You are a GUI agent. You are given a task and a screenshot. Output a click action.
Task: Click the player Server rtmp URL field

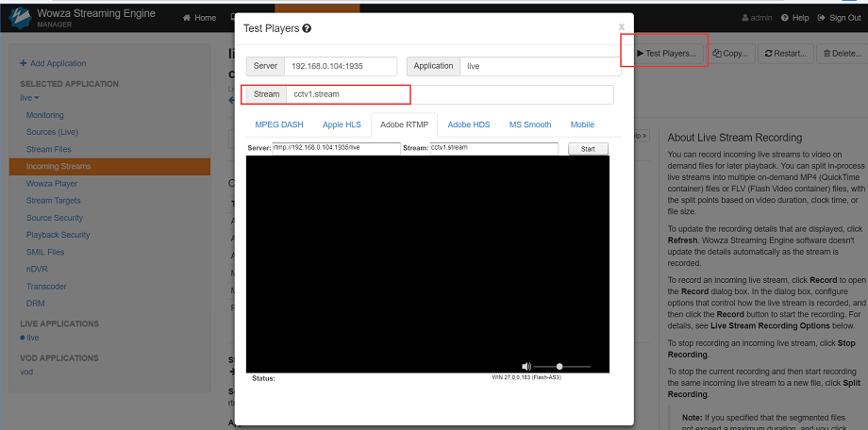tap(336, 148)
